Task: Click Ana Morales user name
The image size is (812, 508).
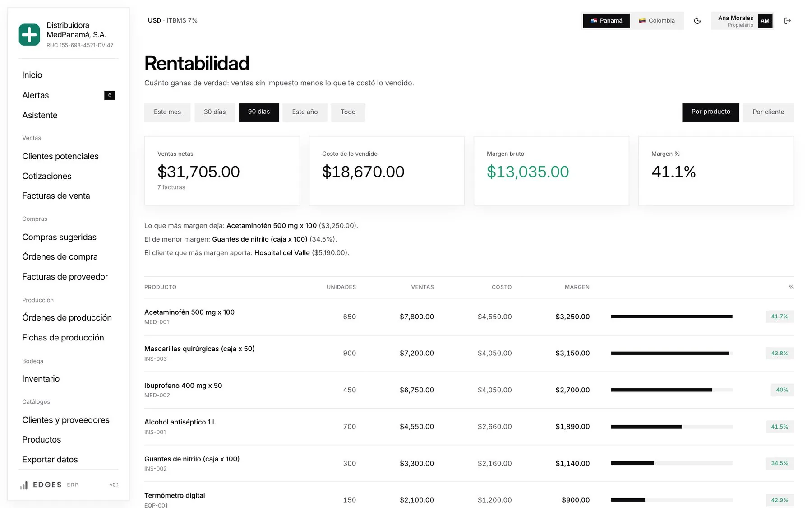Action: [x=736, y=18]
